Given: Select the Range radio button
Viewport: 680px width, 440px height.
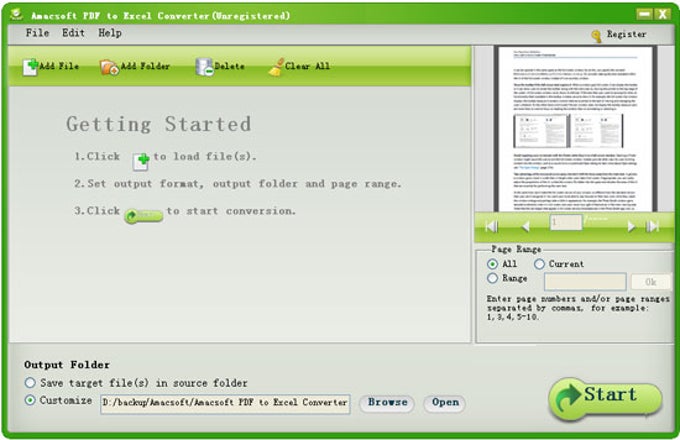Looking at the screenshot, I should pyautogui.click(x=492, y=278).
